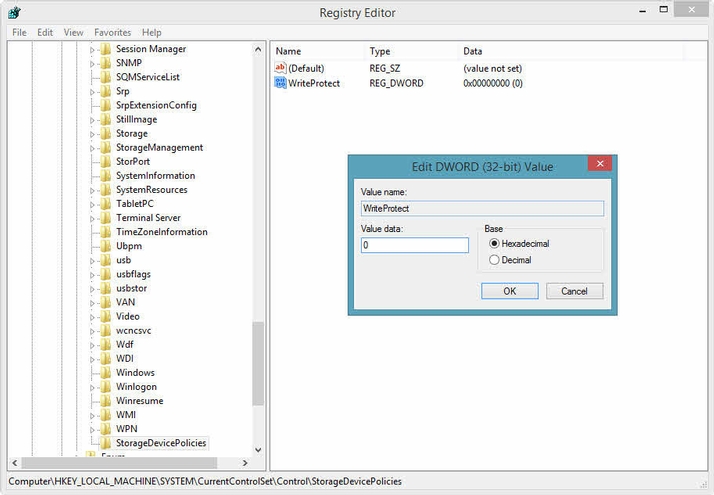Expand the StillImage tree node

tap(92, 120)
